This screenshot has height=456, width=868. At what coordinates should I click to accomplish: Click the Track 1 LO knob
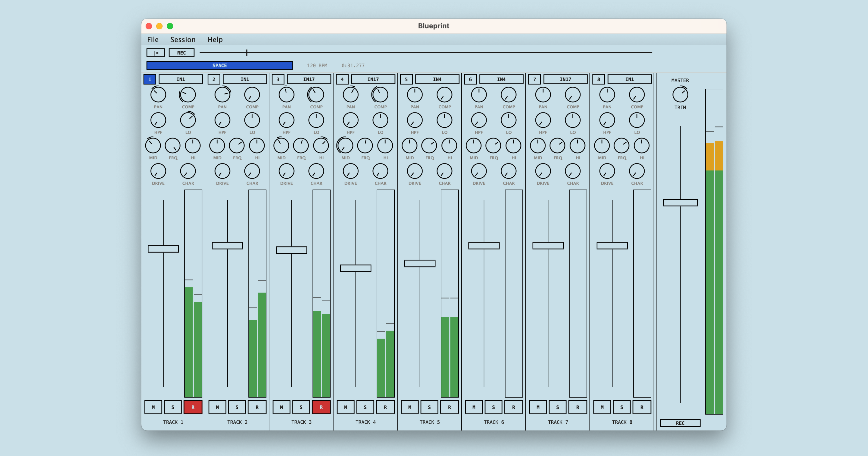click(188, 120)
